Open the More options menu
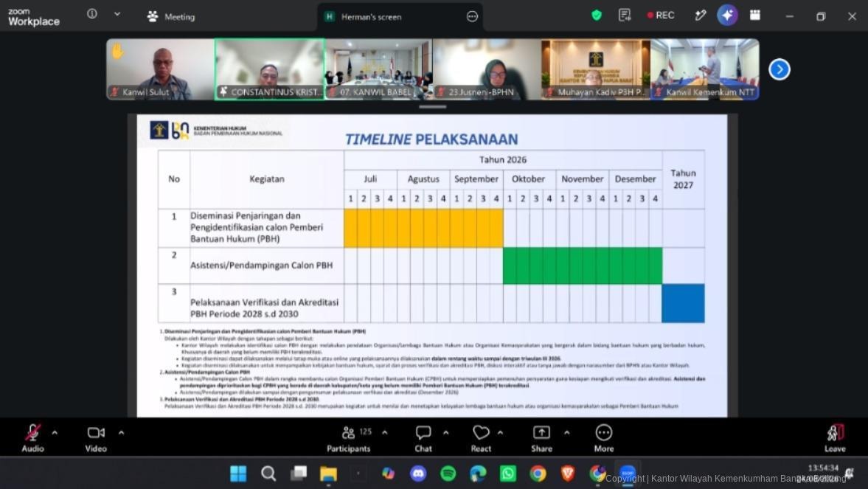The height and width of the screenshot is (489, 868). [603, 438]
